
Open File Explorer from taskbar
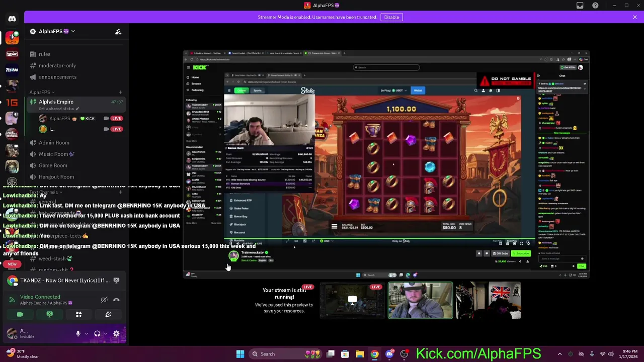pyautogui.click(x=360, y=354)
